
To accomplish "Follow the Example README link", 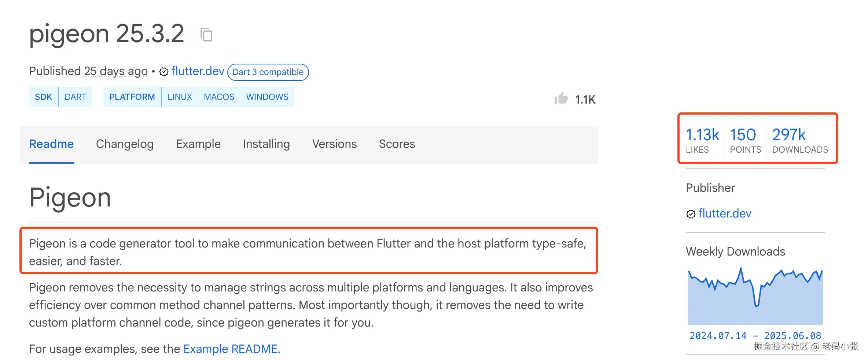I will coord(230,349).
